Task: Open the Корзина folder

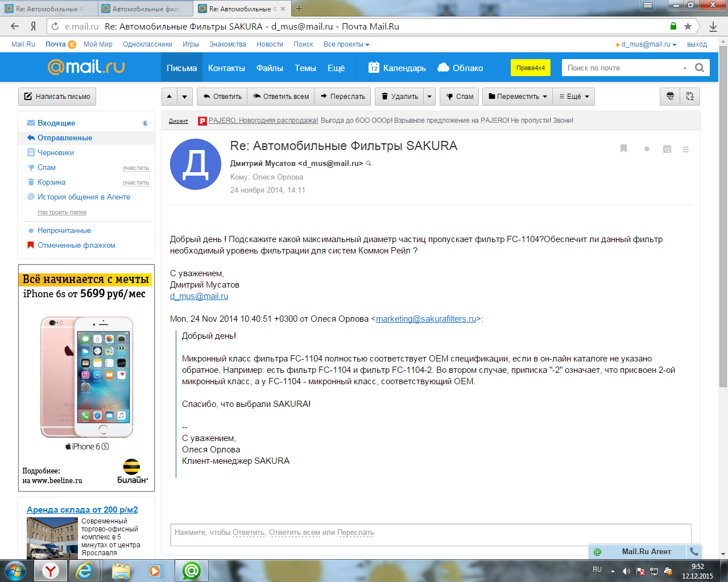Action: (51, 182)
